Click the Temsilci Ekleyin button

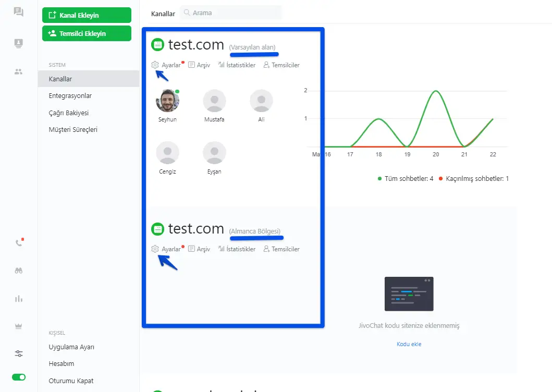(87, 33)
